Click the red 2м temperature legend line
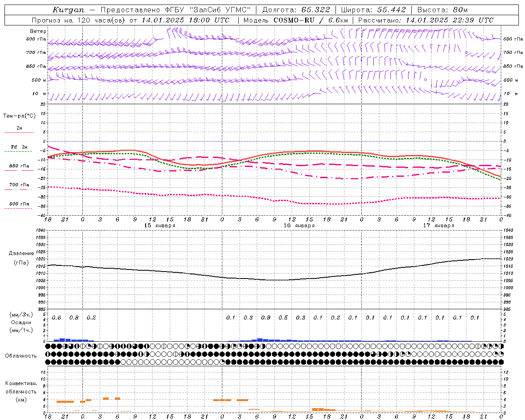Viewport: 525px width, 420px height. 19,132
